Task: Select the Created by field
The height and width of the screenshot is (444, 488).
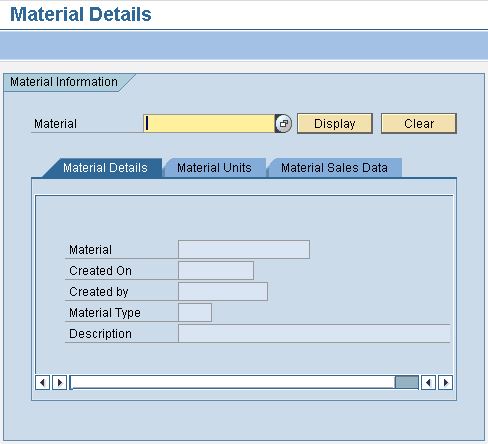Action: click(x=223, y=291)
